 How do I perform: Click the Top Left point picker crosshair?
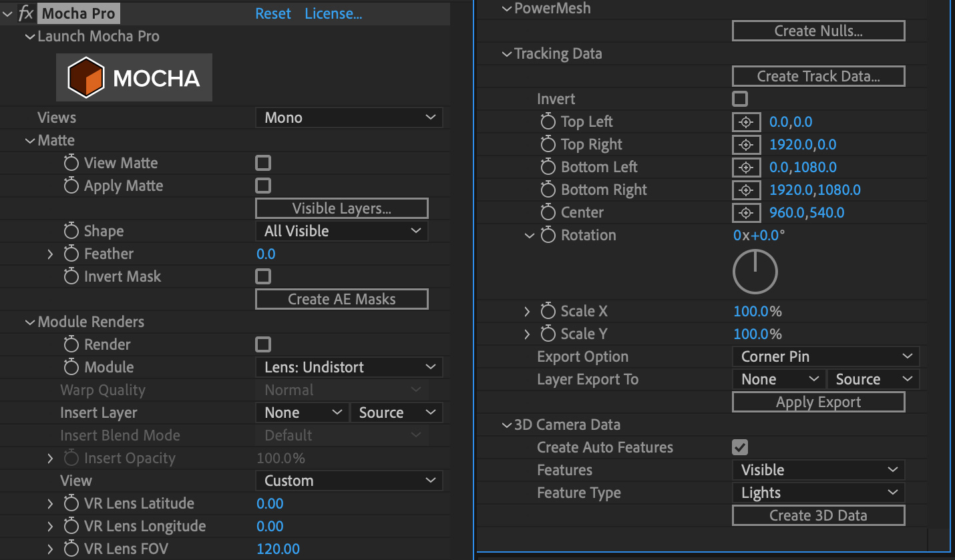point(747,122)
